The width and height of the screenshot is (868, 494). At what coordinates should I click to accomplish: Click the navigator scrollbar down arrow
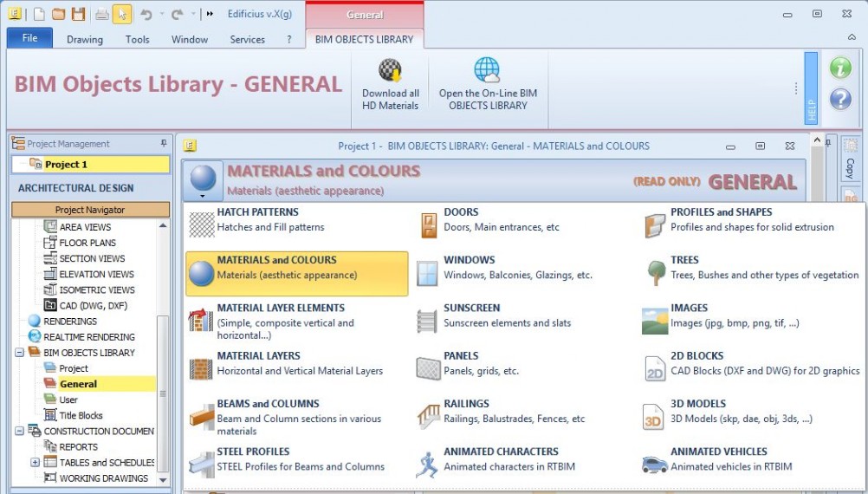click(163, 479)
